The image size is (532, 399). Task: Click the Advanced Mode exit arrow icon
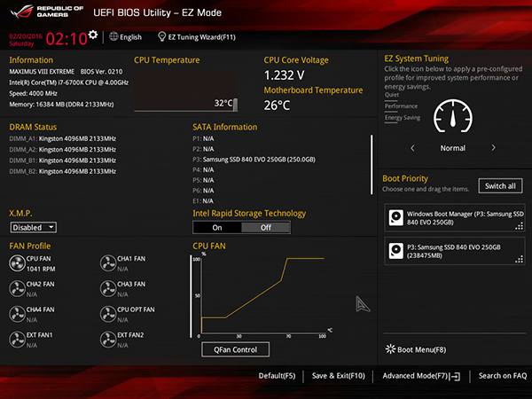point(456,376)
